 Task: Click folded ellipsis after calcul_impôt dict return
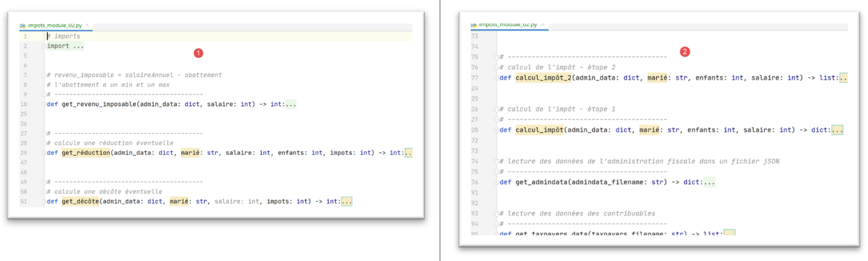[836, 130]
